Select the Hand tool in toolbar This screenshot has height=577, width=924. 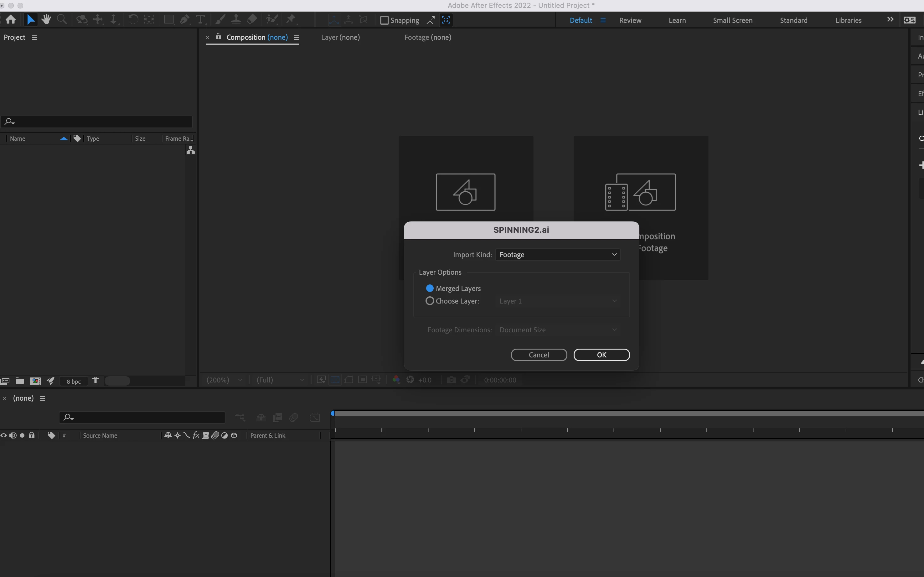(46, 19)
